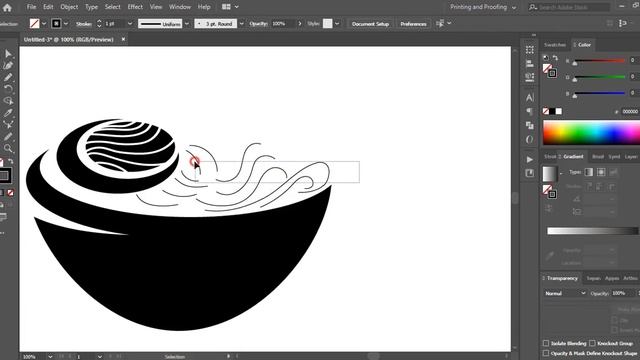Go to the Home screen icon
This screenshot has width=640, height=360.
(7, 7)
